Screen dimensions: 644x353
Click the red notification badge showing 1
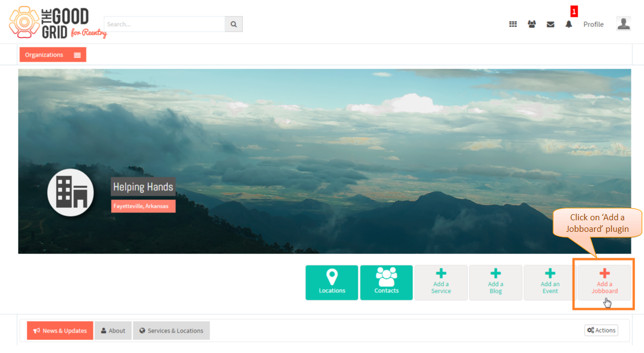pyautogui.click(x=574, y=12)
